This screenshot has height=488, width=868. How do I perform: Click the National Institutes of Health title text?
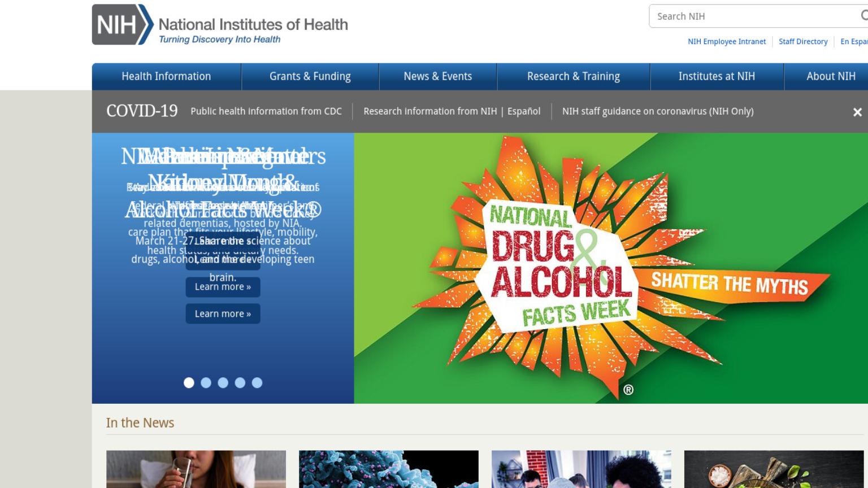point(253,24)
